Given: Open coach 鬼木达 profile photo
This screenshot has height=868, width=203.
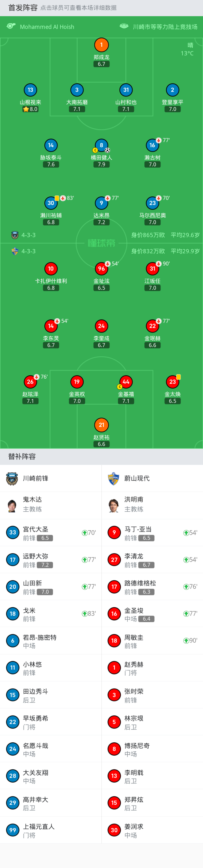Looking at the screenshot, I should pos(12,505).
